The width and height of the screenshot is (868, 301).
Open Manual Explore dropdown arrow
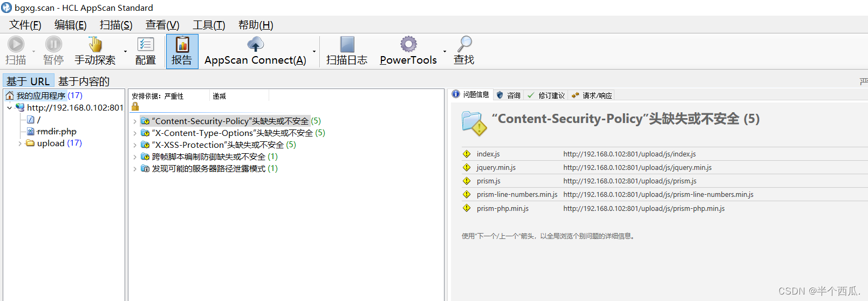[125, 51]
